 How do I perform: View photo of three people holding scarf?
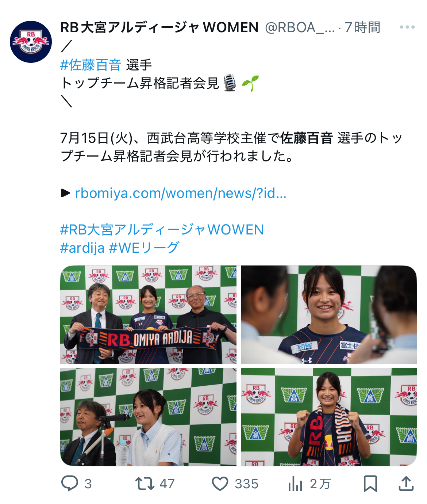coord(148,314)
